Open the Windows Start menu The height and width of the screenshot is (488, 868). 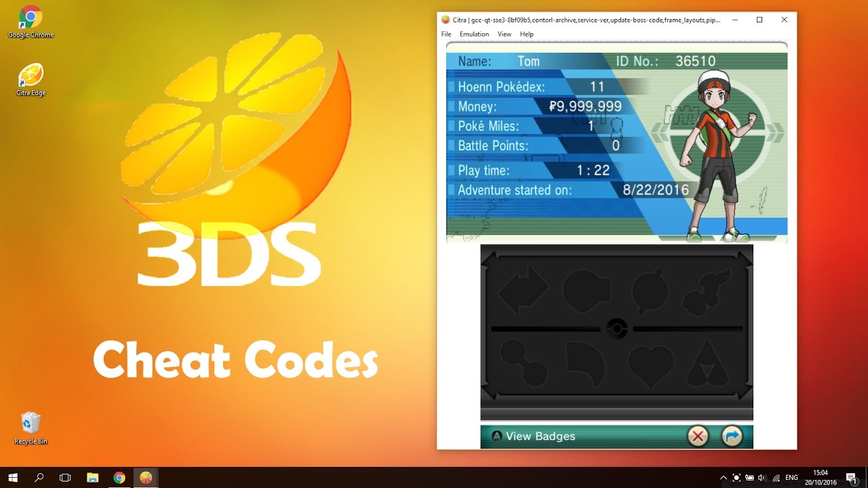pos(13,477)
